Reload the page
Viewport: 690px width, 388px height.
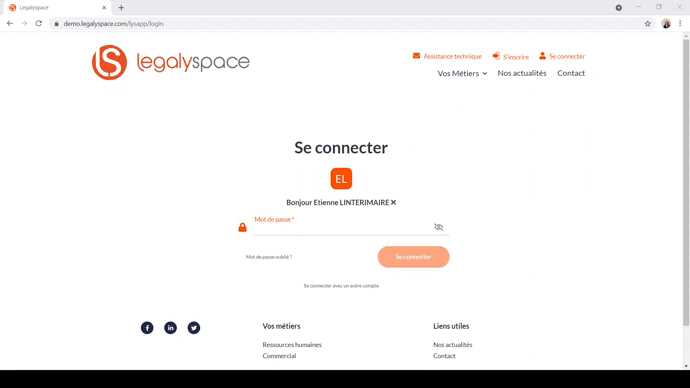[x=39, y=23]
